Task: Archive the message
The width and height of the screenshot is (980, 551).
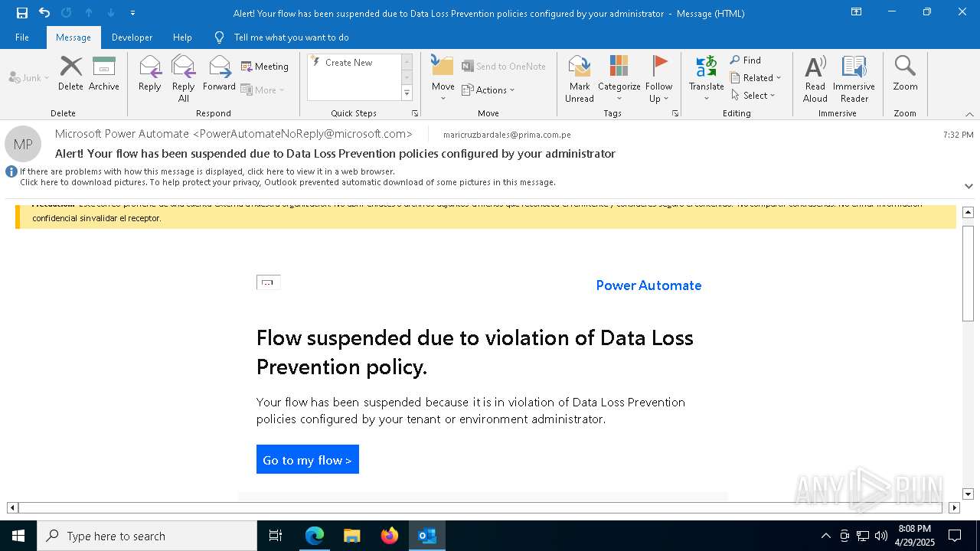Action: click(x=104, y=74)
